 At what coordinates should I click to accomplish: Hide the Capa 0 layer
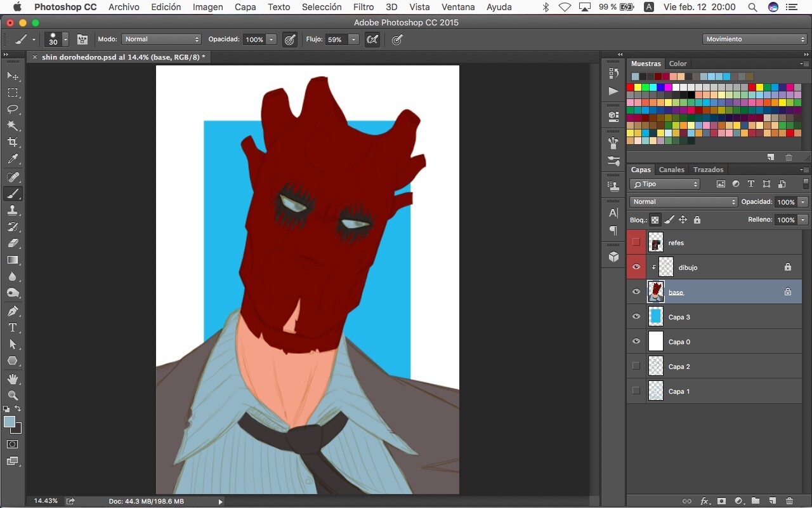tap(636, 342)
